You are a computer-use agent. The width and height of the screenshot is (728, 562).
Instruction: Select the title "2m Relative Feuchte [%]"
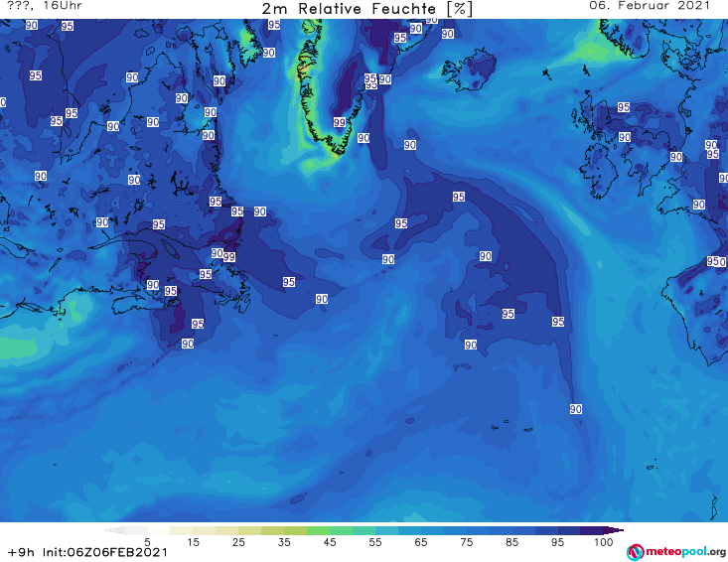pos(367,9)
